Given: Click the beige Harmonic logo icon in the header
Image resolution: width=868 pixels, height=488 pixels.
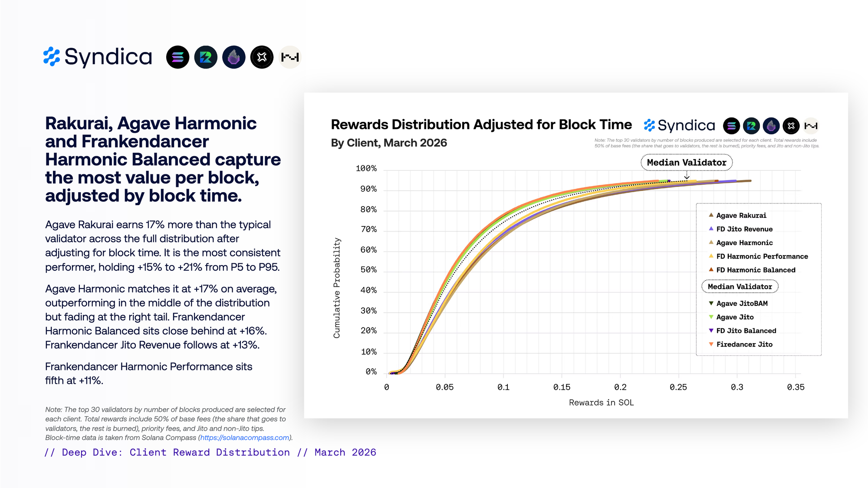Looking at the screenshot, I should (290, 57).
